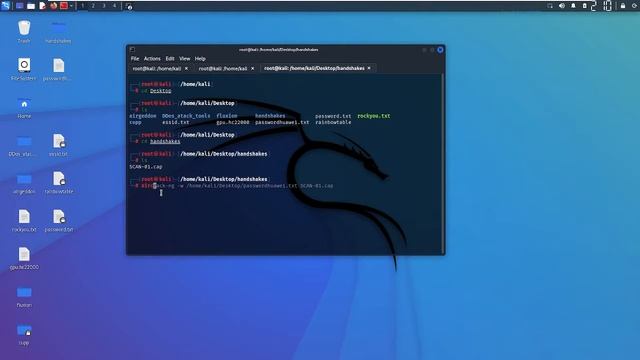Select the passwordhuawei file desktop icon
This screenshot has width=640, height=360.
point(58,69)
